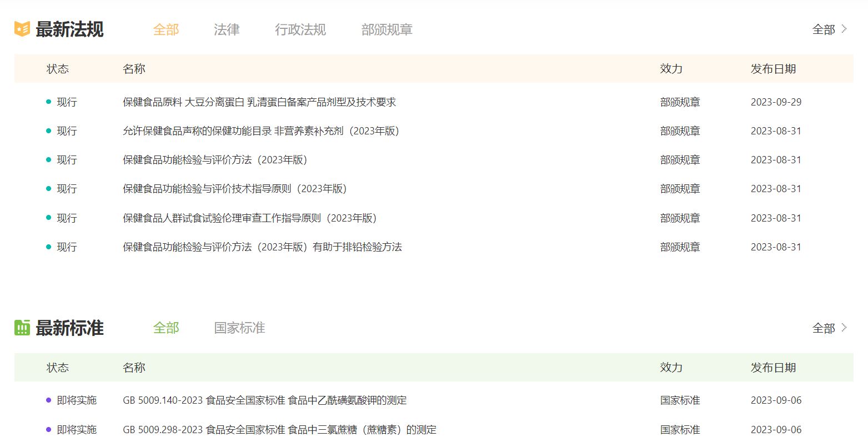Viewport: 868px width, 442px height.
Task: Click the 最新标准 section heading
Action: point(69,328)
